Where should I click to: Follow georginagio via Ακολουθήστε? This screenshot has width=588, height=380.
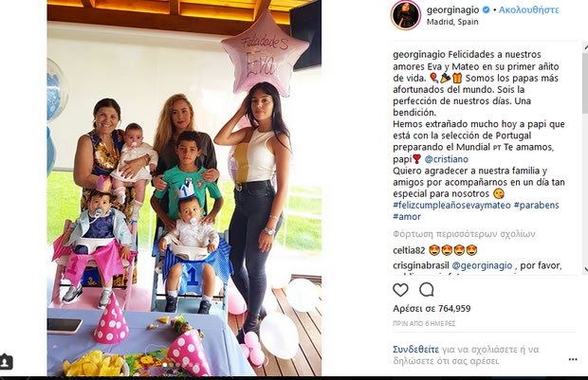[x=529, y=10]
